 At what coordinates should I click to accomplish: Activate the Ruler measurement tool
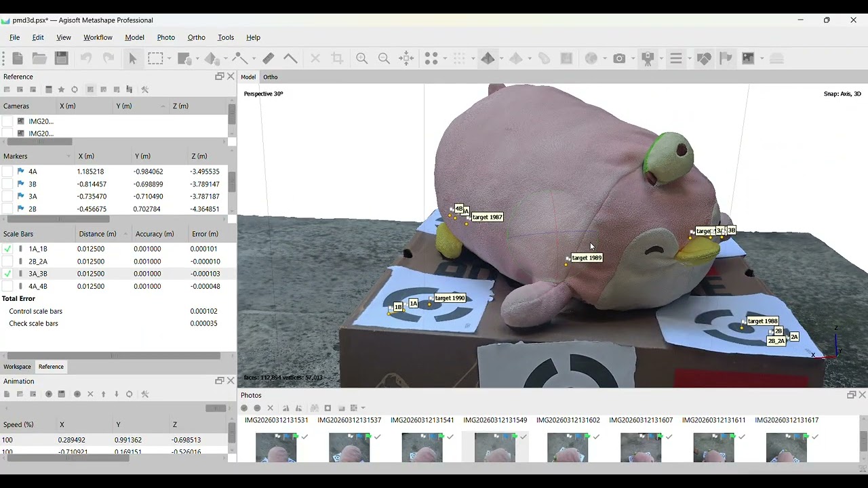coord(269,58)
